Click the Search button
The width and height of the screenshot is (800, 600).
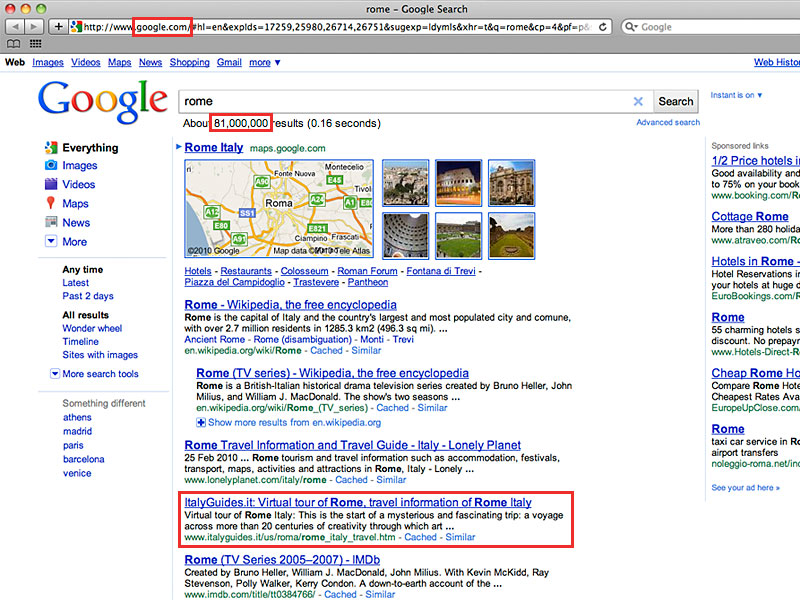click(x=675, y=101)
